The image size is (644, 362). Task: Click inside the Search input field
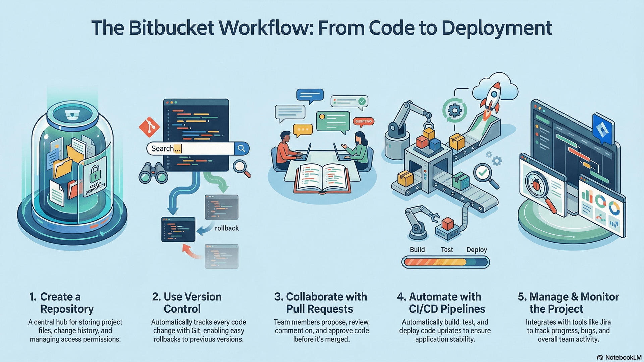188,149
